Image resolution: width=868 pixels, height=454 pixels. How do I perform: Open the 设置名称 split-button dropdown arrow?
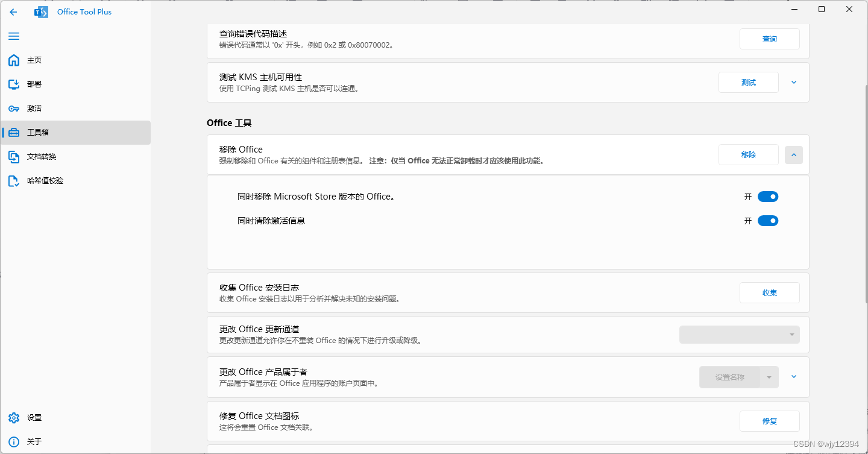point(769,377)
